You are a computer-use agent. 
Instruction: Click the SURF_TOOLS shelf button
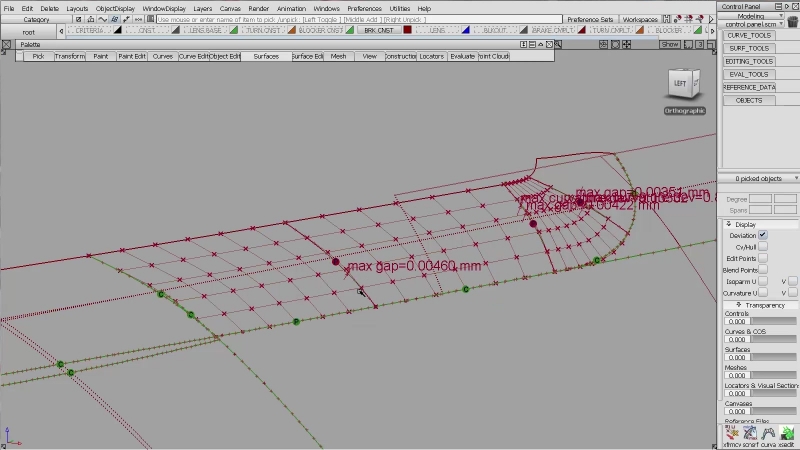pos(749,48)
